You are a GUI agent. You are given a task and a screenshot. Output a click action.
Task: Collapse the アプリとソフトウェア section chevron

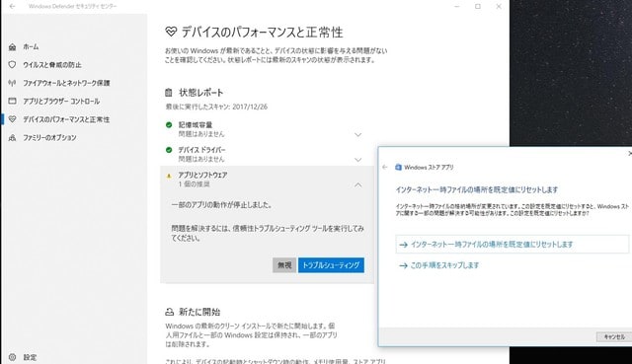coord(357,184)
